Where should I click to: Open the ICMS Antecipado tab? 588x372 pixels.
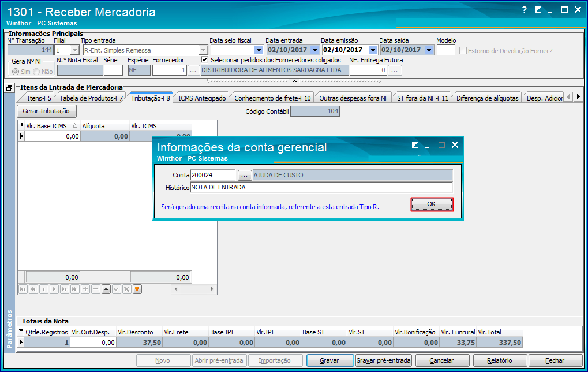(202, 98)
